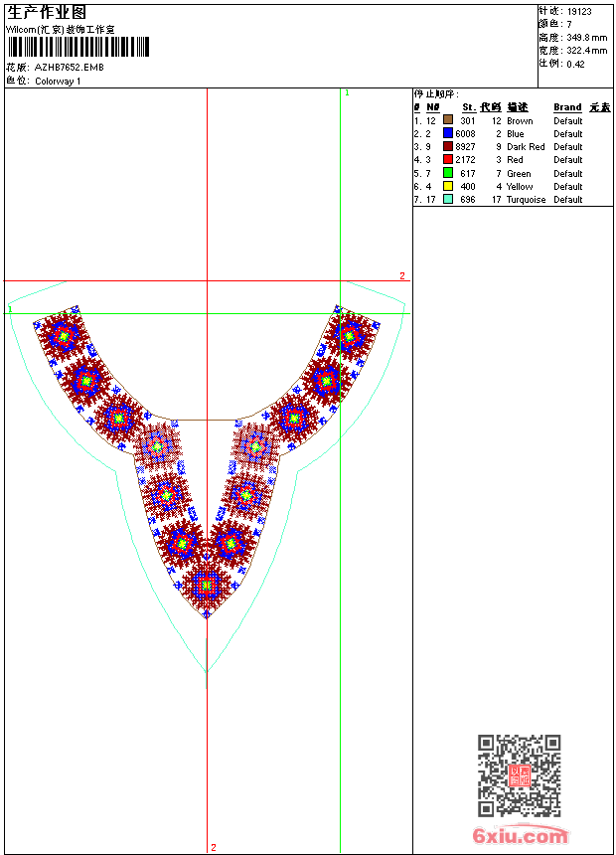Click the bottom flower motif of embroidery
The image size is (616, 855).
[x=207, y=587]
